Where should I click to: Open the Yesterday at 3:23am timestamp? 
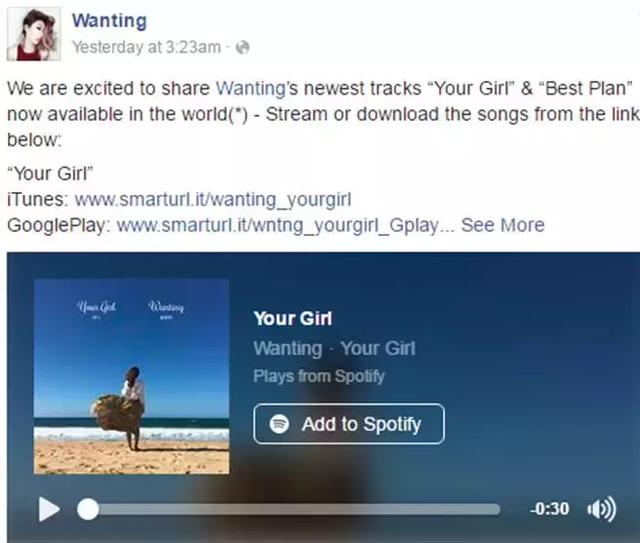click(x=147, y=47)
